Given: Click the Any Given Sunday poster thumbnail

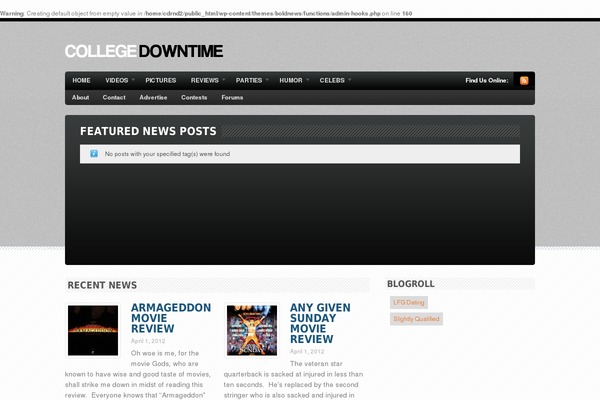Looking at the screenshot, I should pyautogui.click(x=252, y=330).
